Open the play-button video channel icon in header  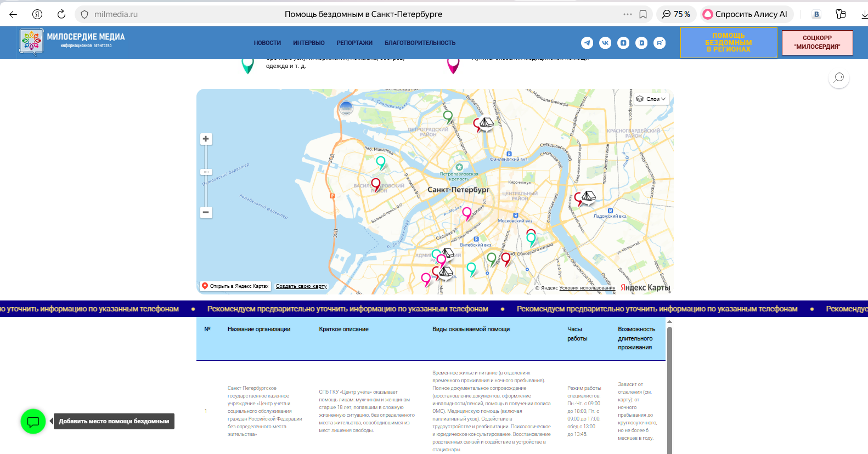(x=641, y=43)
